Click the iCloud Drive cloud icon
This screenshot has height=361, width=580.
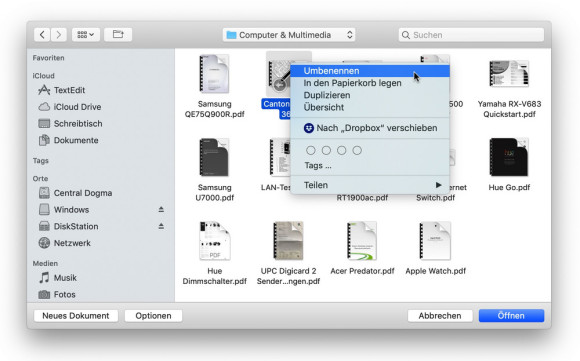pyautogui.click(x=44, y=107)
